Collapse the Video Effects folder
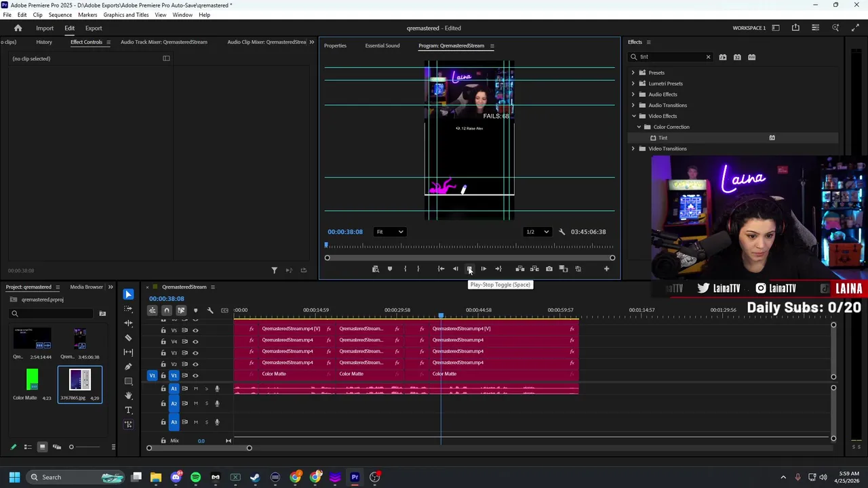The width and height of the screenshot is (868, 488). pyautogui.click(x=633, y=116)
